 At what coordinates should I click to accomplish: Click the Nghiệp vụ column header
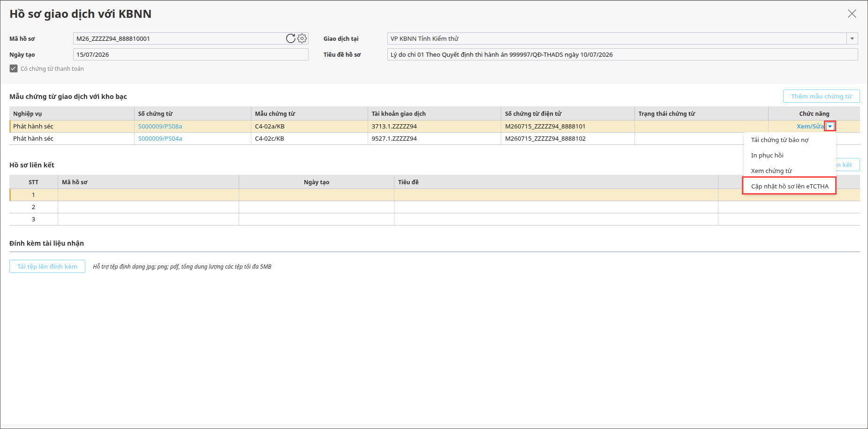(72, 113)
